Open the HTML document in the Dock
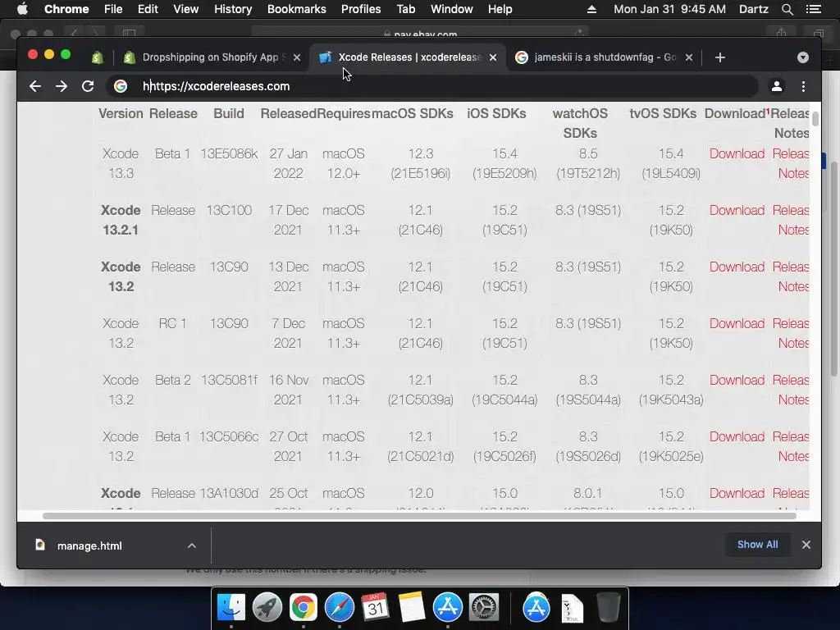The height and width of the screenshot is (630, 840). (x=572, y=609)
